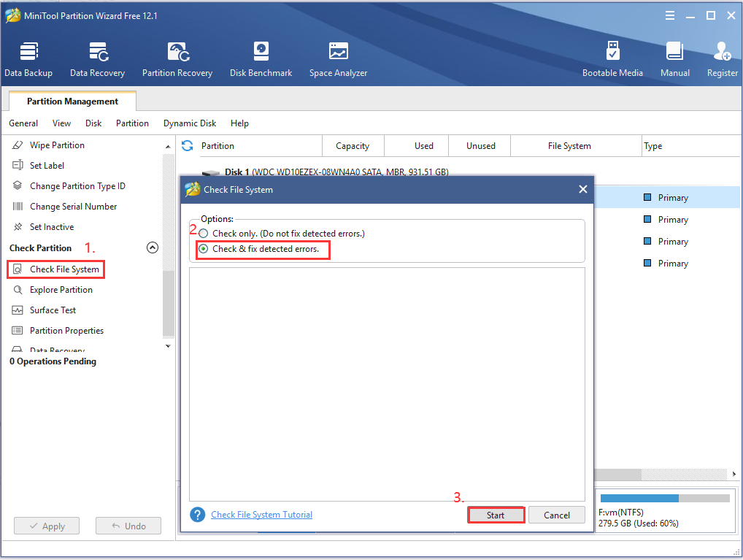The width and height of the screenshot is (743, 560).
Task: Open Check File System Tutorial link
Action: coord(261,515)
